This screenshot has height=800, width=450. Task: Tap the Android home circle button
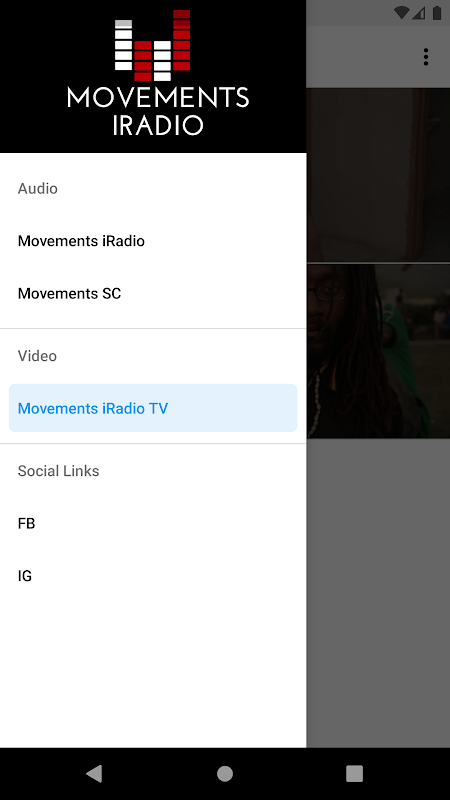click(225, 773)
